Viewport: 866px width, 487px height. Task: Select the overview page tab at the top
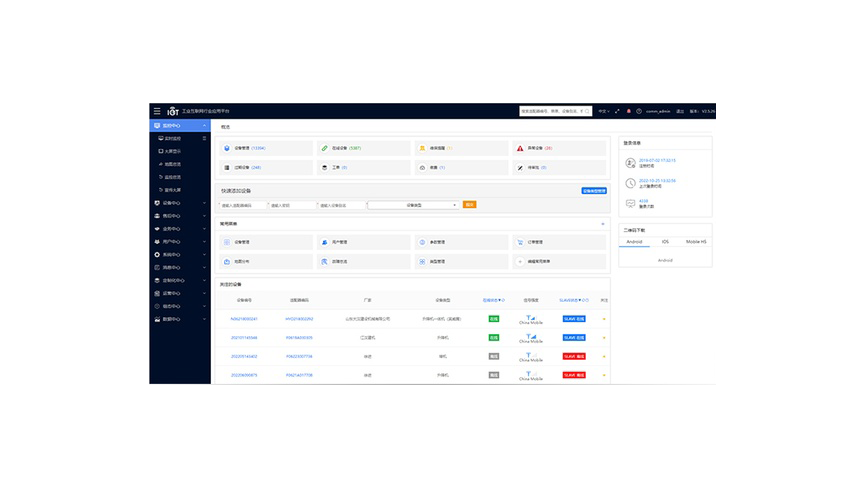point(225,126)
